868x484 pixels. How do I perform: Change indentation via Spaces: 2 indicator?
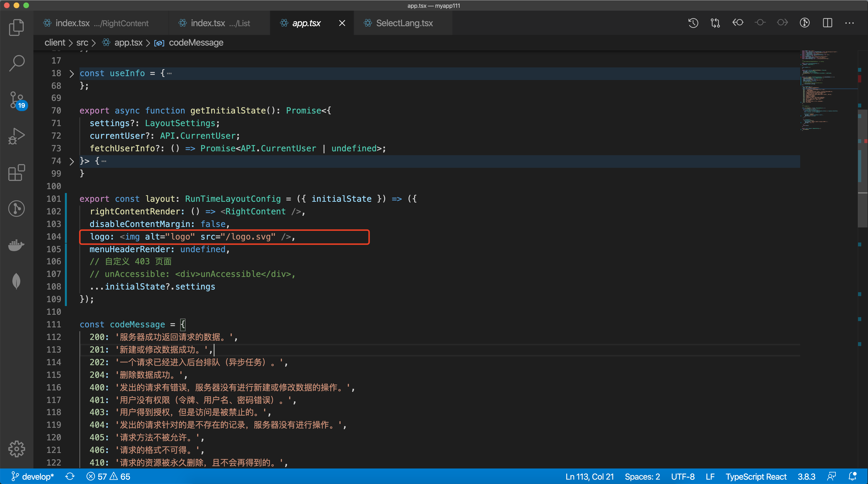(642, 476)
